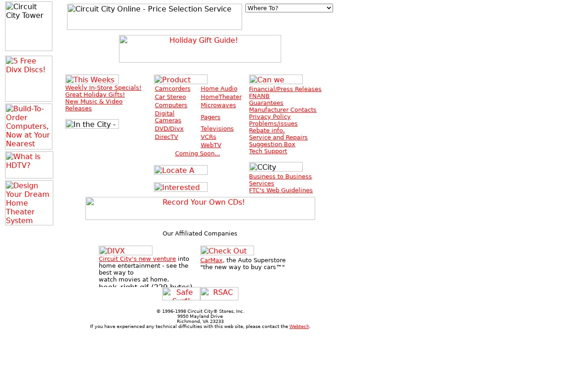Open the CarMax link

pos(211,260)
